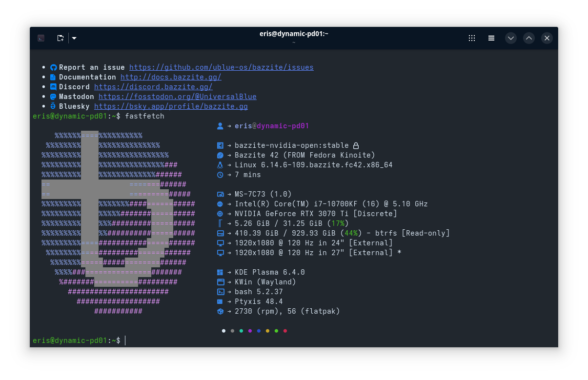
Task: Click the memory icon beside 5.26 GiB
Action: click(220, 223)
